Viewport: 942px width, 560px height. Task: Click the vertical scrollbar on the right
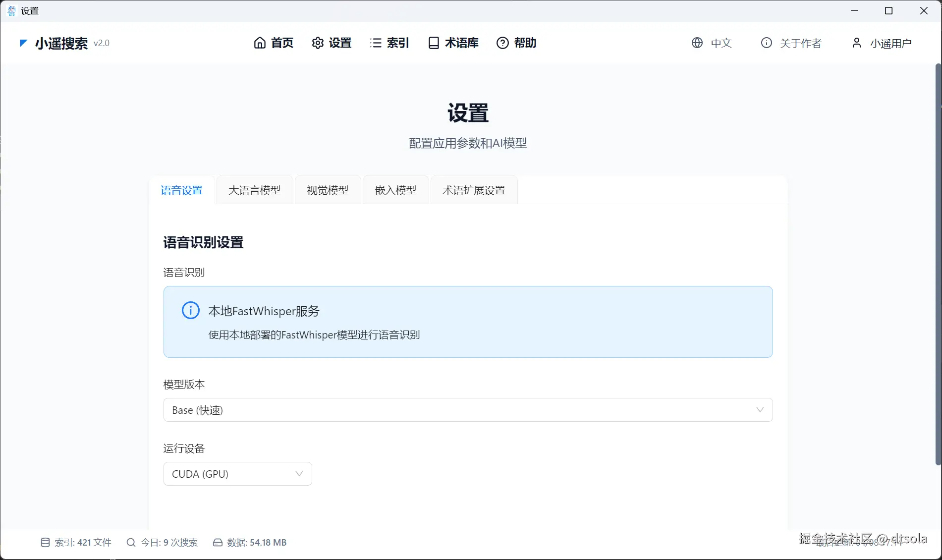coord(938,265)
